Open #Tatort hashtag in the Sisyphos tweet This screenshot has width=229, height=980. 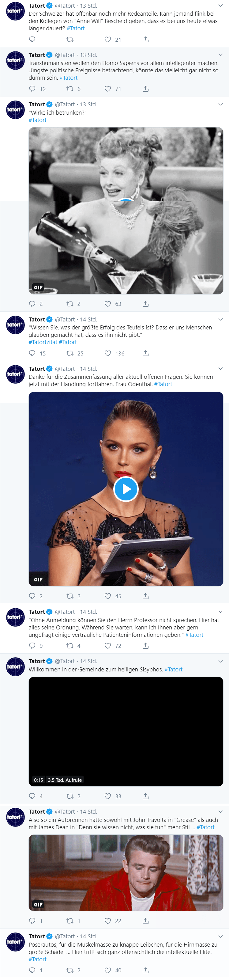[173, 670]
